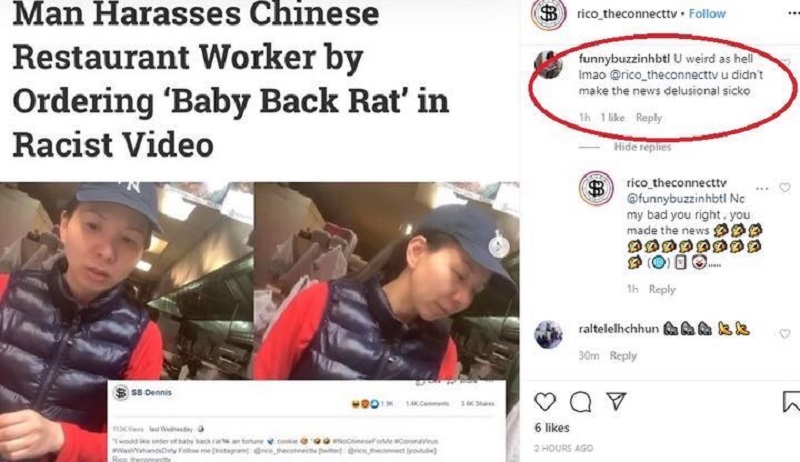Screen dimensions: 800x462
Task: Like the post with heart icon
Action: [x=545, y=402]
